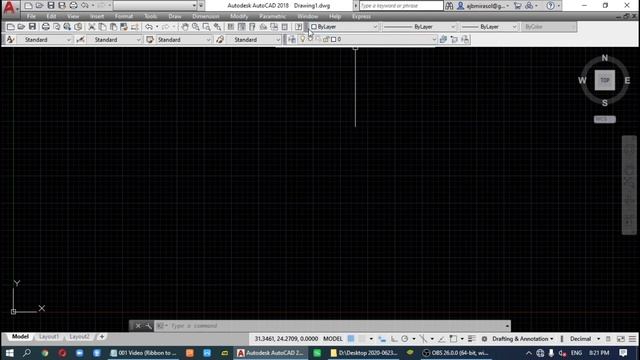
Task: Click the Copy icon in the Standard toolbar
Action: point(102,27)
